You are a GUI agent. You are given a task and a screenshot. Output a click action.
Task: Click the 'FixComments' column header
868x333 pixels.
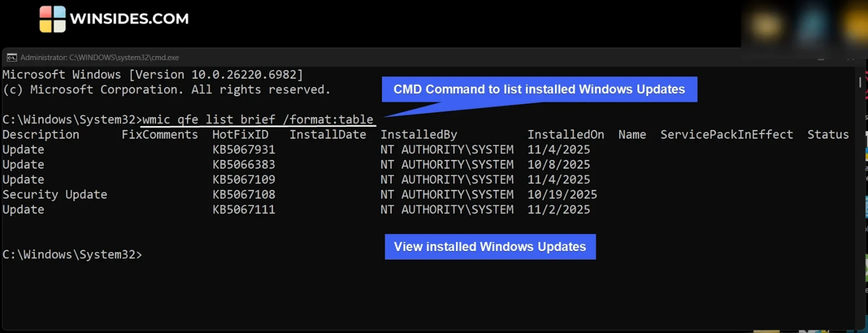(160, 135)
